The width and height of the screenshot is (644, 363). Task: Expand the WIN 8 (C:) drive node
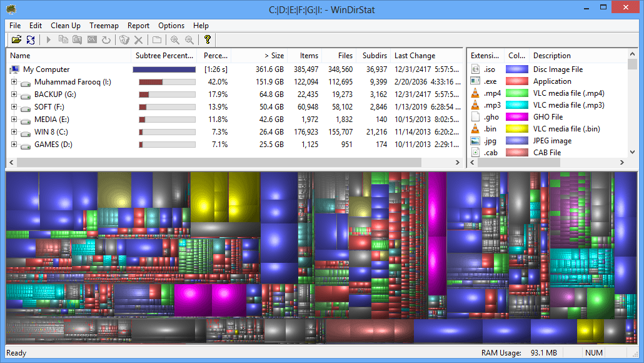click(x=14, y=132)
